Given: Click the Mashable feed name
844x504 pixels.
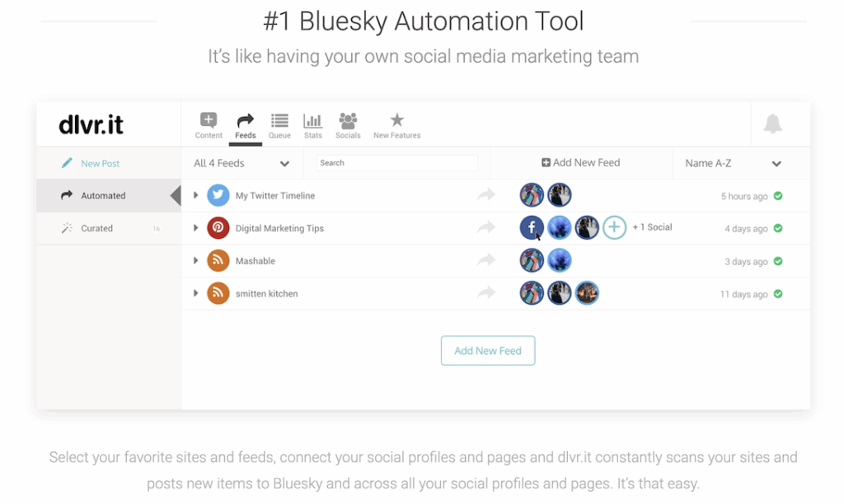Looking at the screenshot, I should click(256, 261).
